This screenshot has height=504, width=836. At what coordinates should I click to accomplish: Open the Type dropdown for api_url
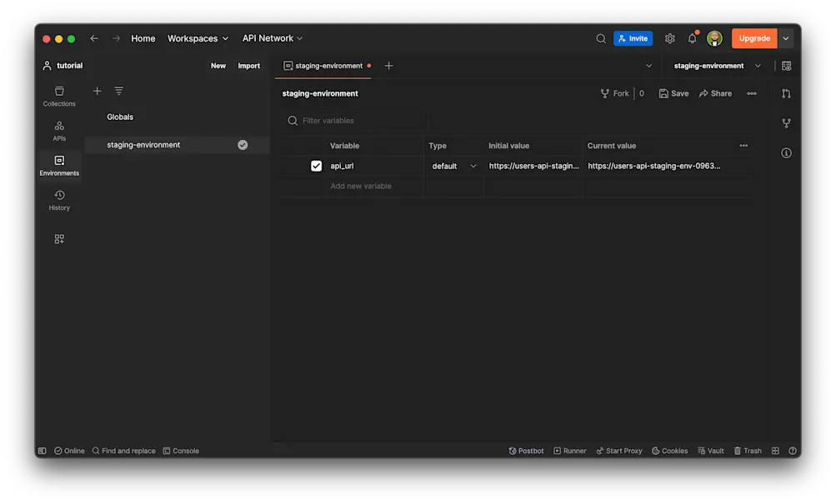(453, 166)
